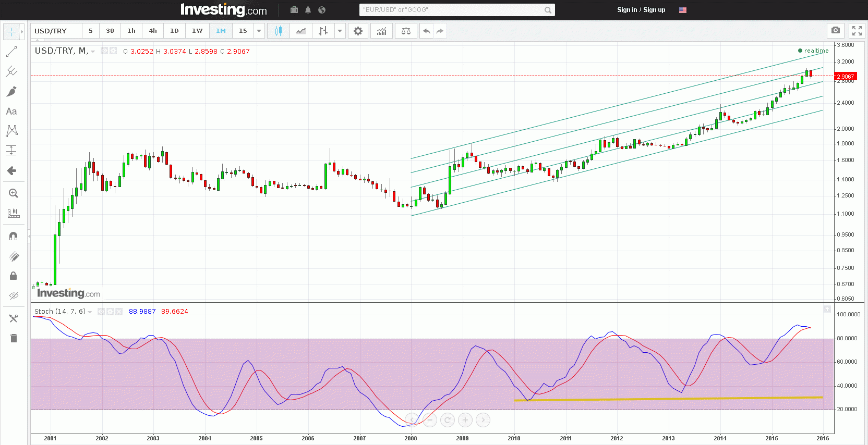Choose the pitchfork drawing tool
The height and width of the screenshot is (445, 868).
[11, 71]
